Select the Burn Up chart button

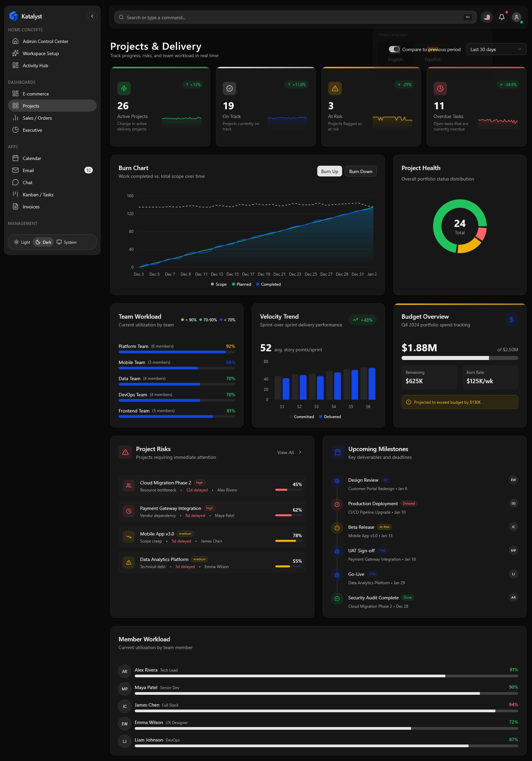point(329,171)
